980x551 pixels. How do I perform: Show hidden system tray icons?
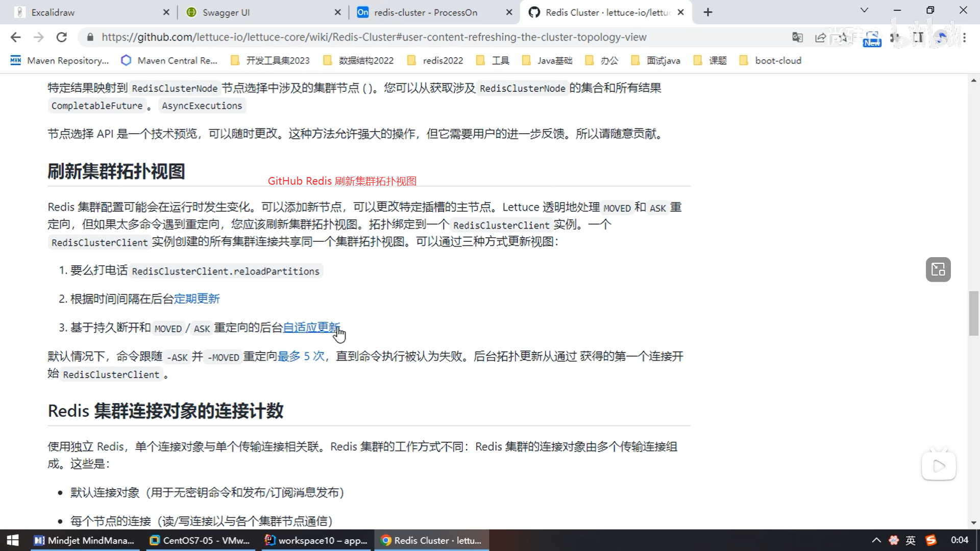click(x=876, y=540)
